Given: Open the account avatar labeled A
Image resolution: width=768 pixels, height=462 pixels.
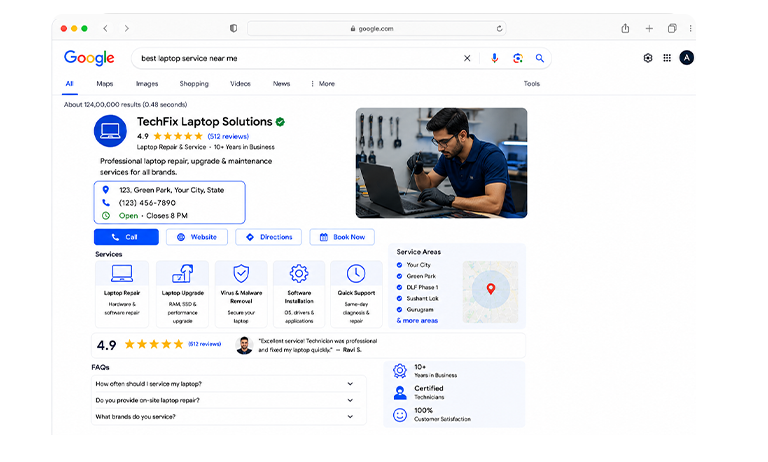Looking at the screenshot, I should tap(686, 58).
